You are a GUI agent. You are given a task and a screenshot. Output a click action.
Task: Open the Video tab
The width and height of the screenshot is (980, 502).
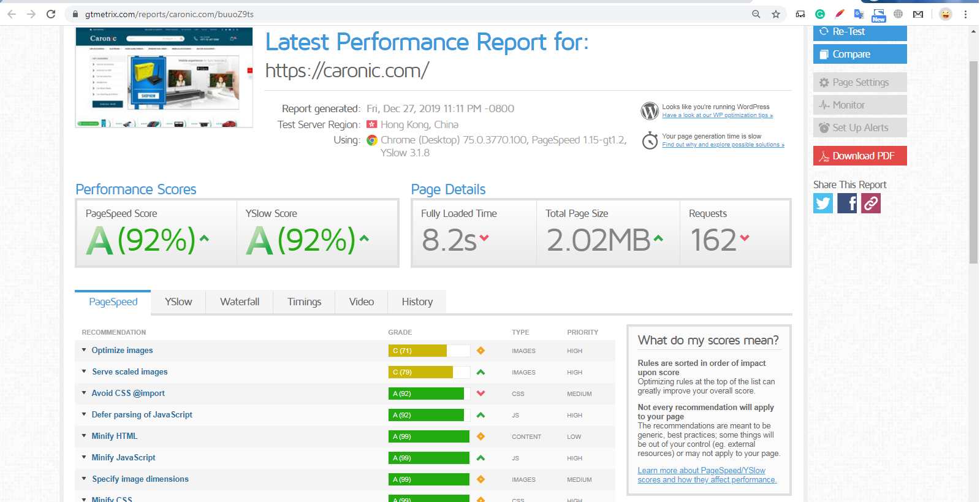[x=362, y=302]
